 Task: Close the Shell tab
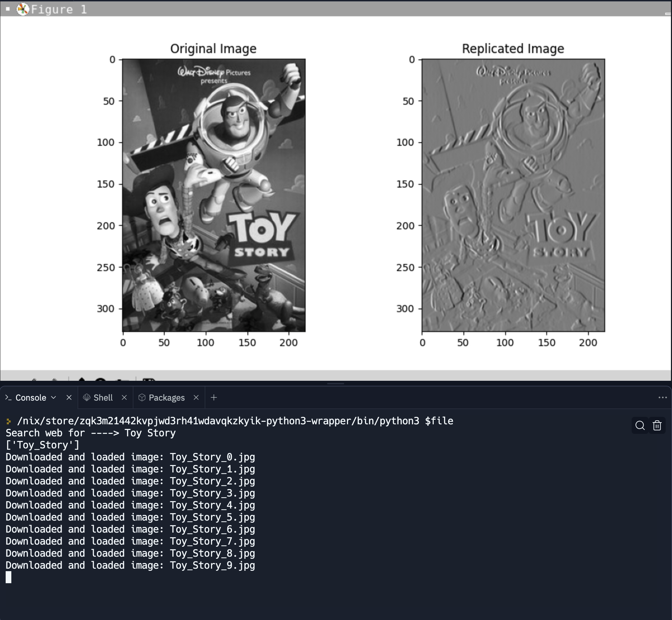[x=124, y=397]
